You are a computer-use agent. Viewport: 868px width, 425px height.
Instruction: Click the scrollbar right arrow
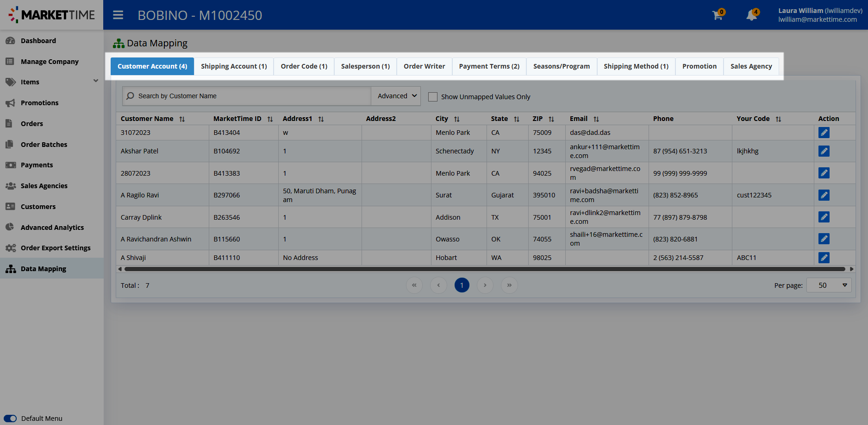coord(851,269)
